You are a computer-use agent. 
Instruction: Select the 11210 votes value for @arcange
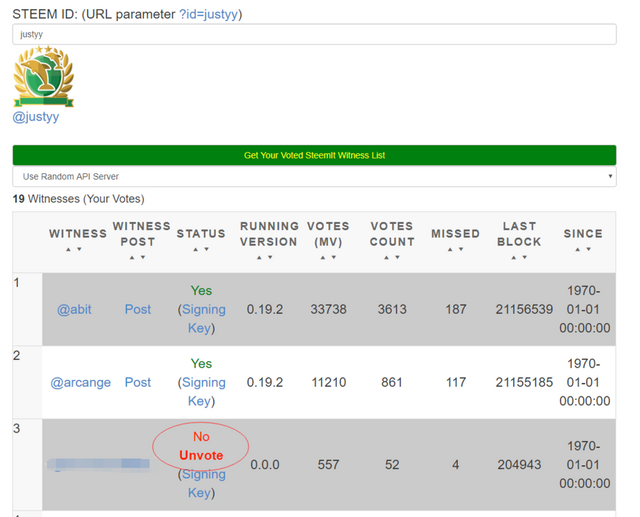pyautogui.click(x=329, y=382)
